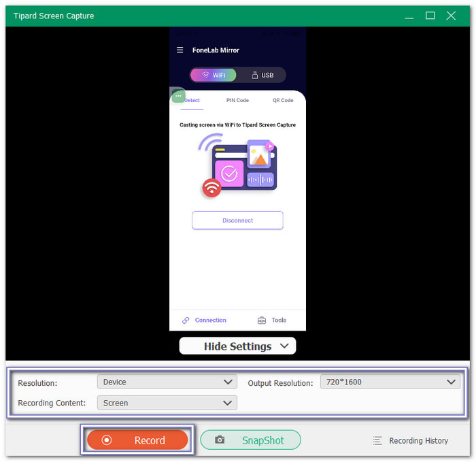This screenshot has height=462, width=476.
Task: Select the Connection tab at the bottom
Action: (204, 320)
